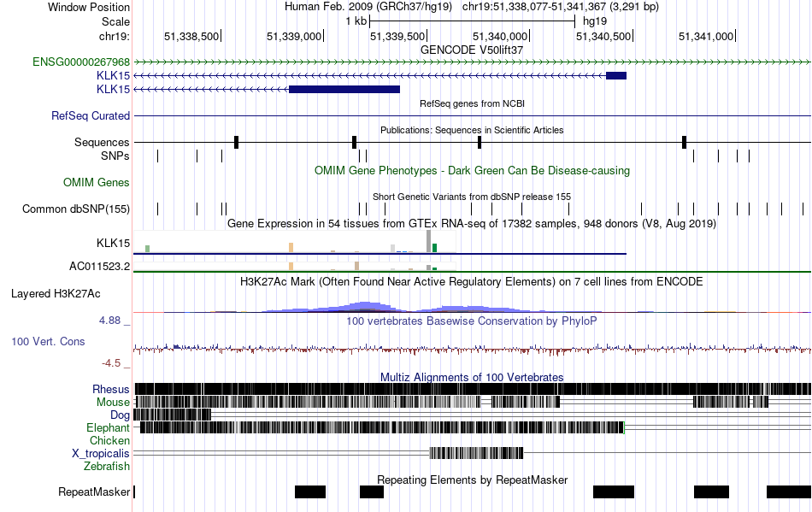Select the Zebrafish alignment label

pos(107,467)
